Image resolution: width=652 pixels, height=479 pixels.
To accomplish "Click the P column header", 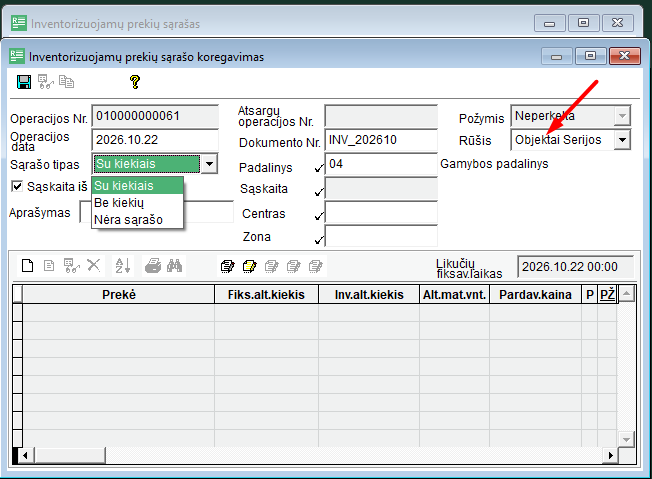I will coord(590,294).
